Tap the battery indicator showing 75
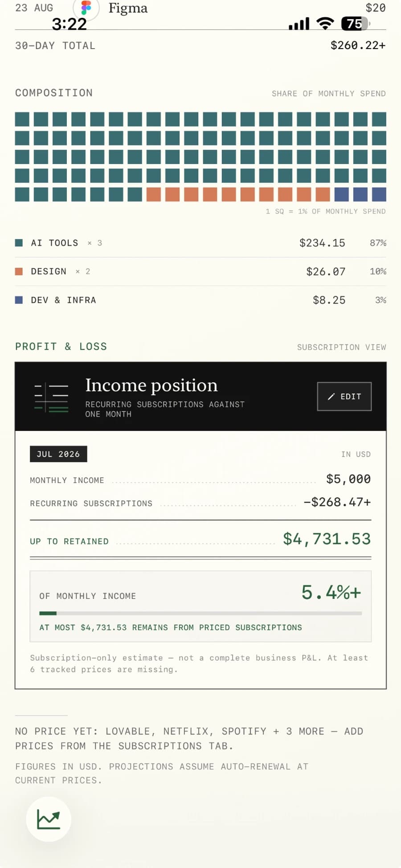401x868 pixels. (355, 24)
